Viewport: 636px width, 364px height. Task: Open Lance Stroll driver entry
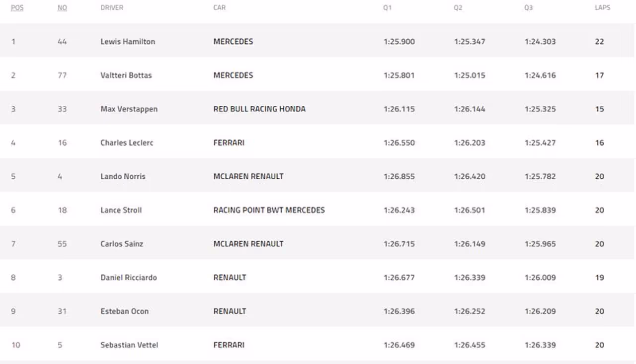pyautogui.click(x=121, y=211)
